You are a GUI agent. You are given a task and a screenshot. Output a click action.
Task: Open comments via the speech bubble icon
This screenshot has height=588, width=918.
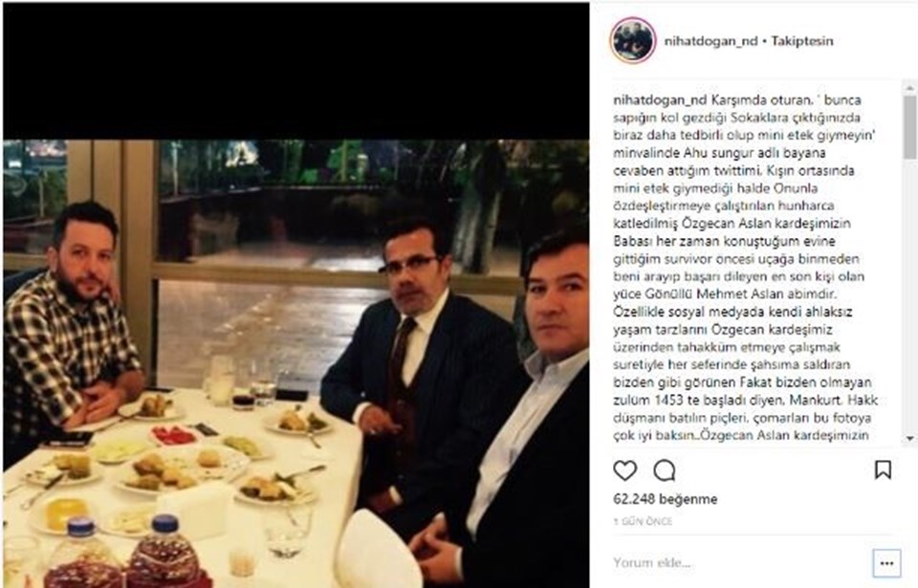pyautogui.click(x=665, y=469)
